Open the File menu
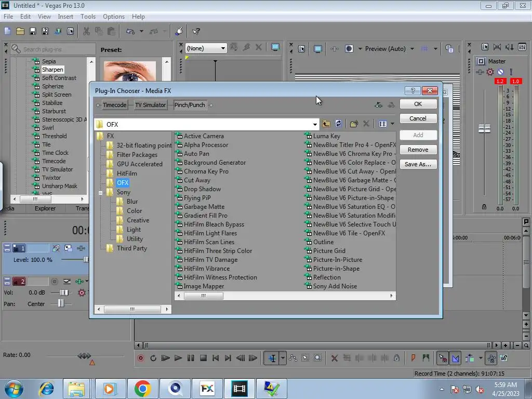Viewport: 532px width, 399px height. point(8,16)
